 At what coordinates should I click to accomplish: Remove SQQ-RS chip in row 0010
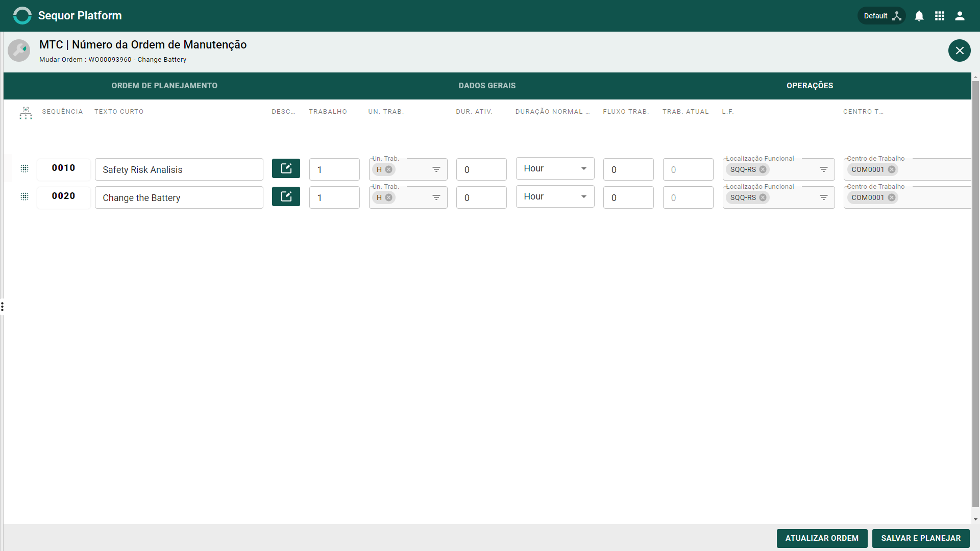tap(763, 169)
